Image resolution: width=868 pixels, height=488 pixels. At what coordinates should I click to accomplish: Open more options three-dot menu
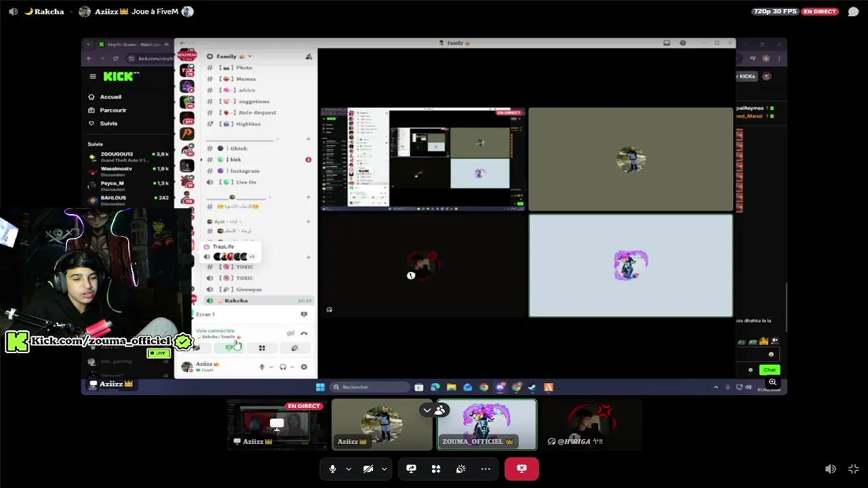point(486,468)
